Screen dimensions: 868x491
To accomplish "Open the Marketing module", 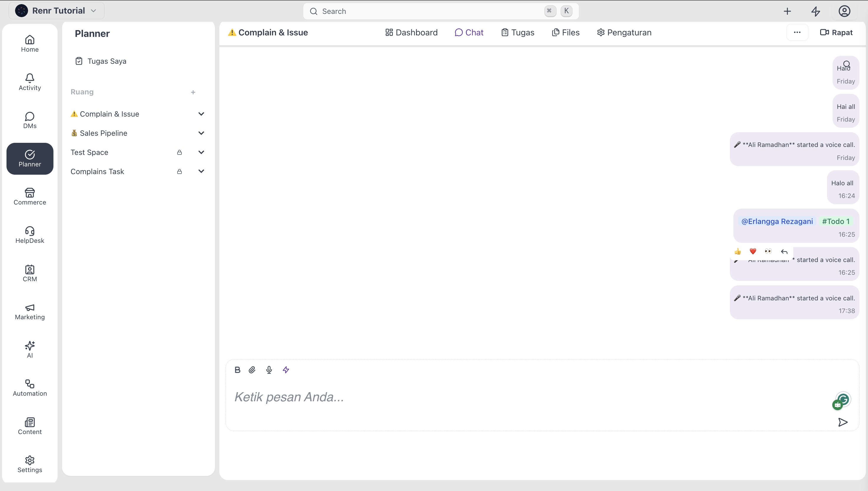I will pos(30,312).
